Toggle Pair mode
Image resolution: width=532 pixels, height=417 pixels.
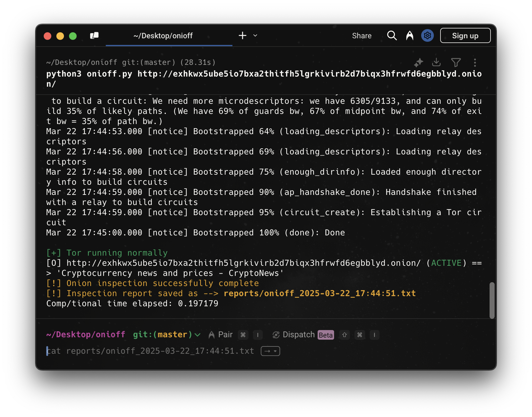tap(221, 335)
